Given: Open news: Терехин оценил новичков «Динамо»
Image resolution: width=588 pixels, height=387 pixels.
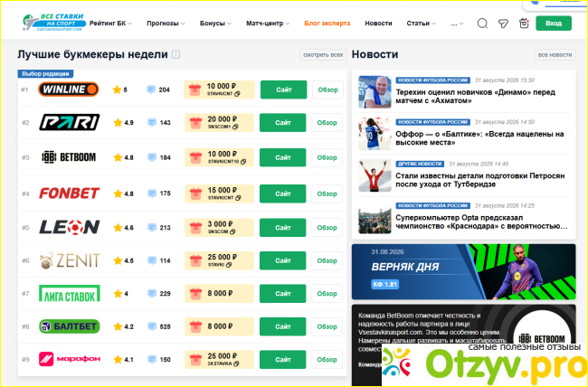Looking at the screenshot, I should coord(475,97).
